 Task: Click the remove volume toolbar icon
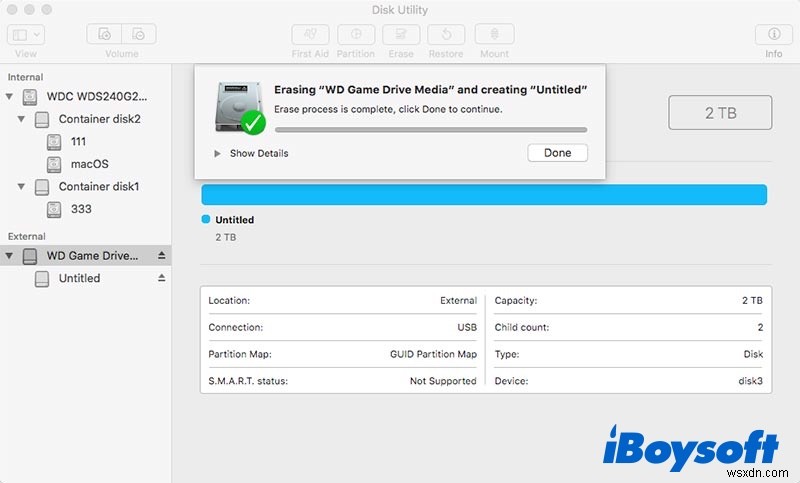coord(139,35)
